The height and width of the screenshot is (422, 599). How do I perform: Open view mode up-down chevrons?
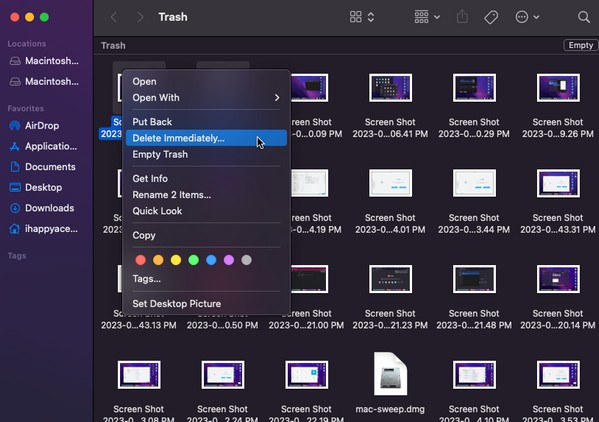[371, 17]
